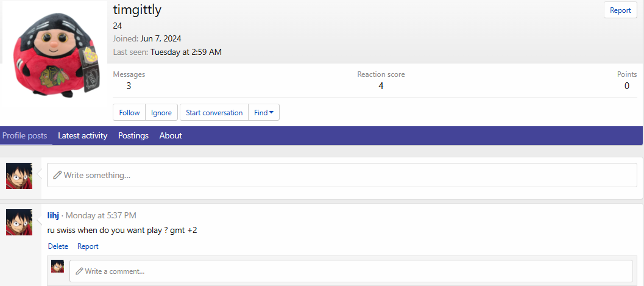Switch to the Latest activity tab
This screenshot has width=644, height=286.
82,136
